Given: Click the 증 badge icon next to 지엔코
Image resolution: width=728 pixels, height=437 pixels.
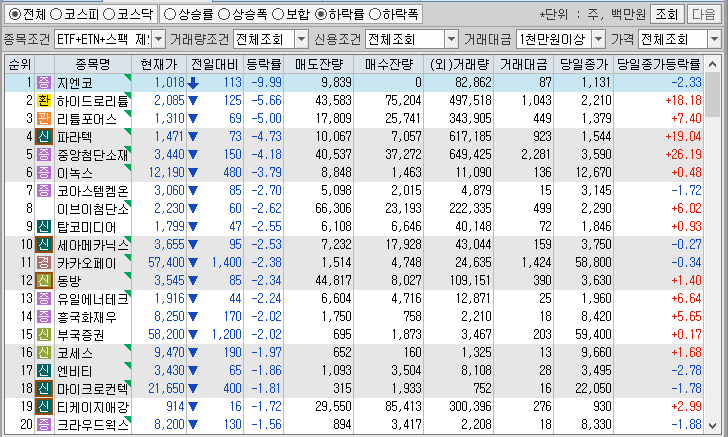Looking at the screenshot, I should coord(44,83).
